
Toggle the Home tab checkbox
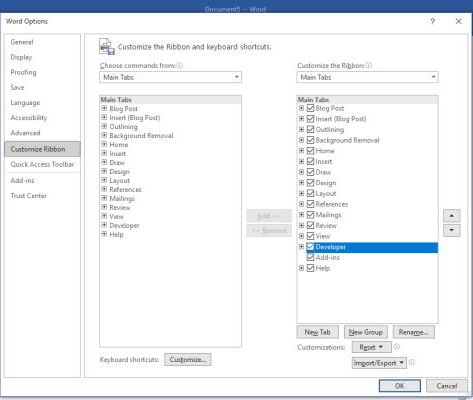tap(310, 151)
